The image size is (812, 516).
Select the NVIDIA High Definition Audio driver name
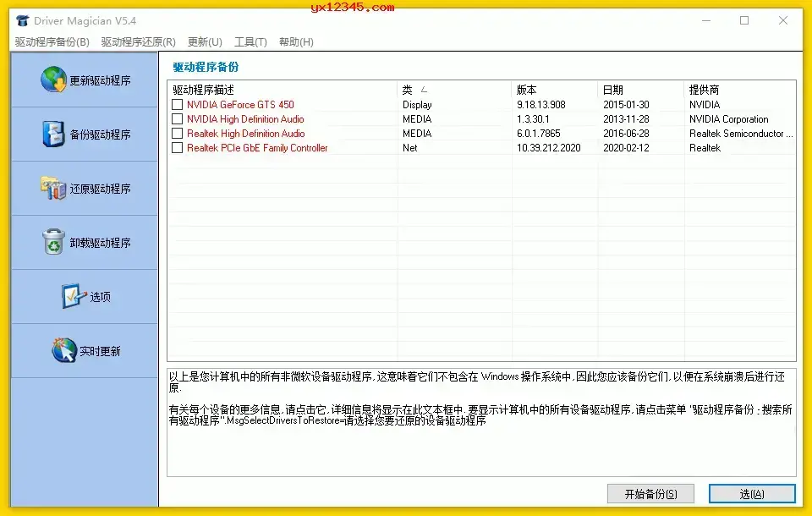click(x=245, y=119)
